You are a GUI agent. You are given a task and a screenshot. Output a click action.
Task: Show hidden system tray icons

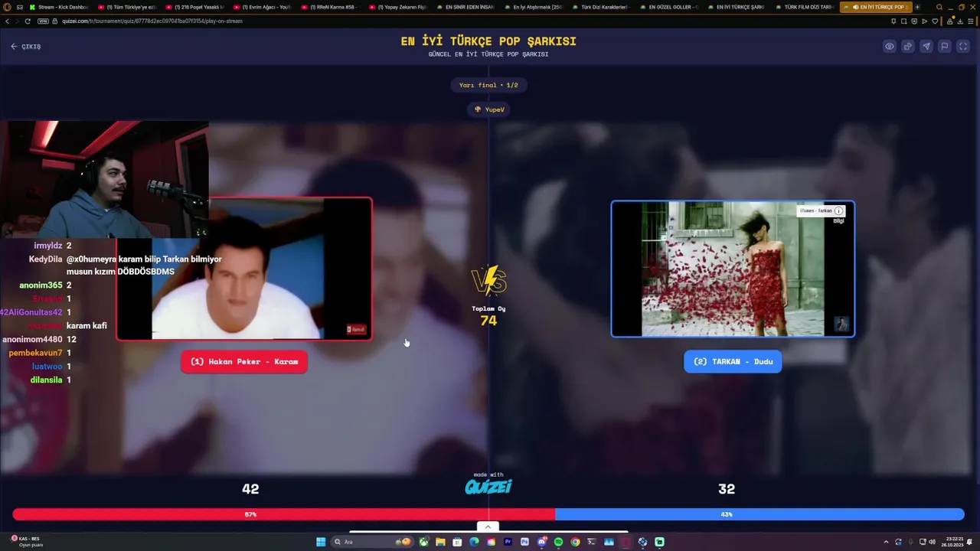coord(886,542)
